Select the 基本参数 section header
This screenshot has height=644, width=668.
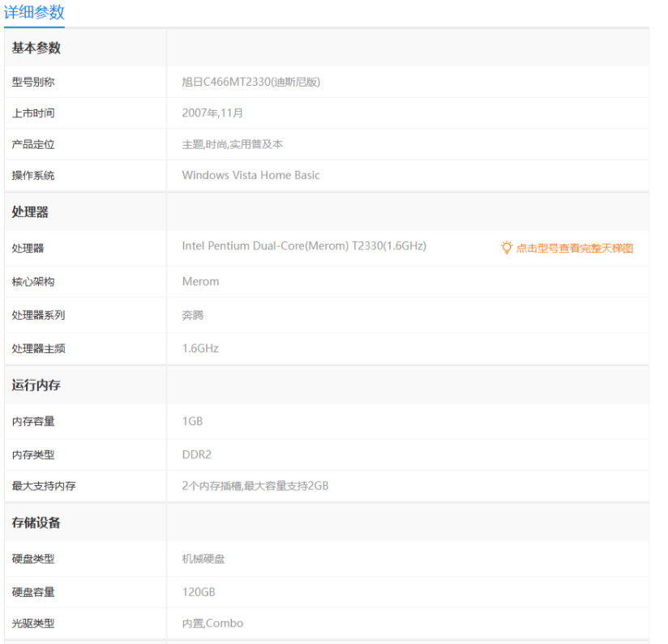(x=36, y=48)
